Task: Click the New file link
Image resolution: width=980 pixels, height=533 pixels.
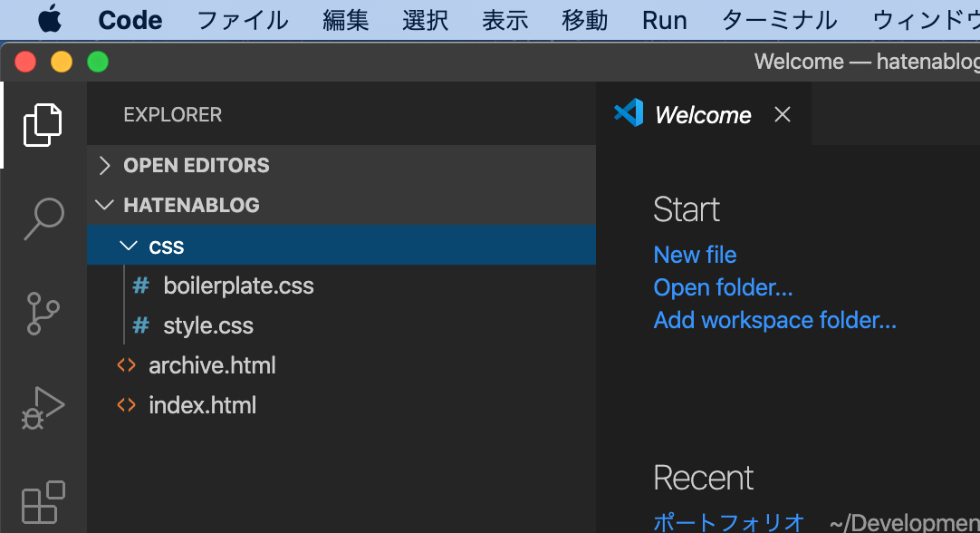Action: [x=695, y=255]
